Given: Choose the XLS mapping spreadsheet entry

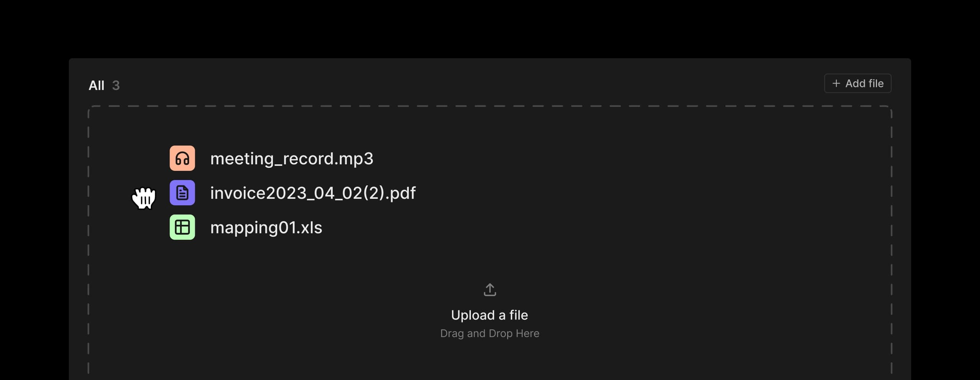Looking at the screenshot, I should pos(266,228).
